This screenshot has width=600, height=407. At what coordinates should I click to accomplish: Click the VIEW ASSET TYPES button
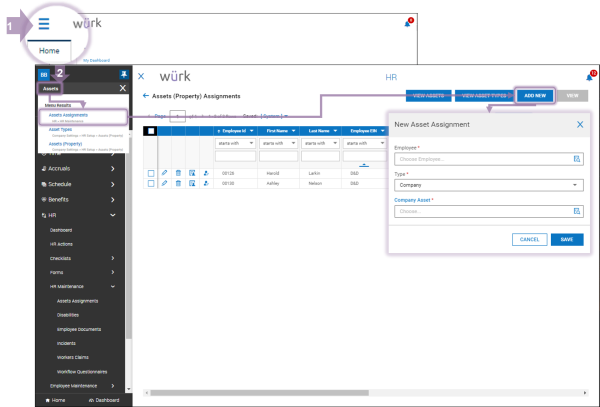484,96
